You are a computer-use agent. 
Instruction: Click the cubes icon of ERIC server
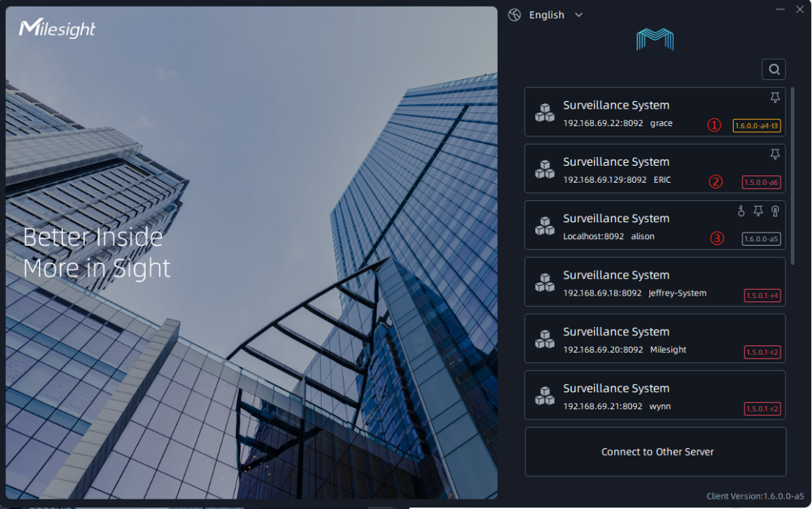click(x=545, y=169)
